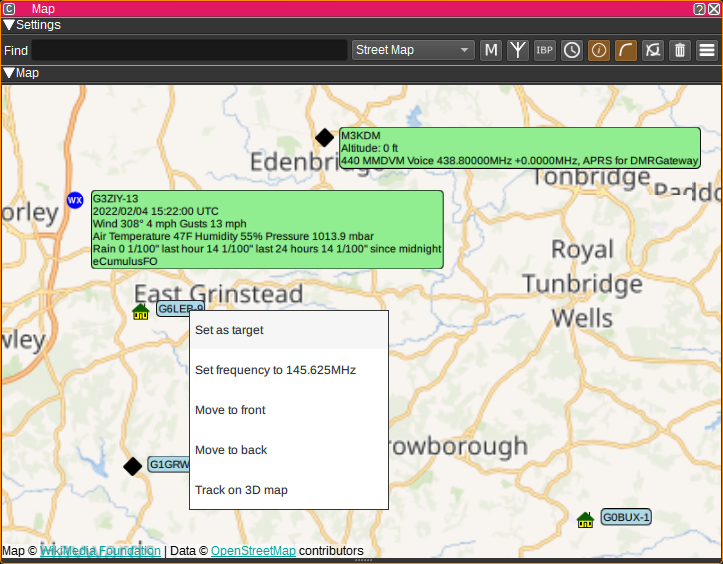Open the Street Map type dropdown
Screen dimensions: 723x564
[x=414, y=50]
